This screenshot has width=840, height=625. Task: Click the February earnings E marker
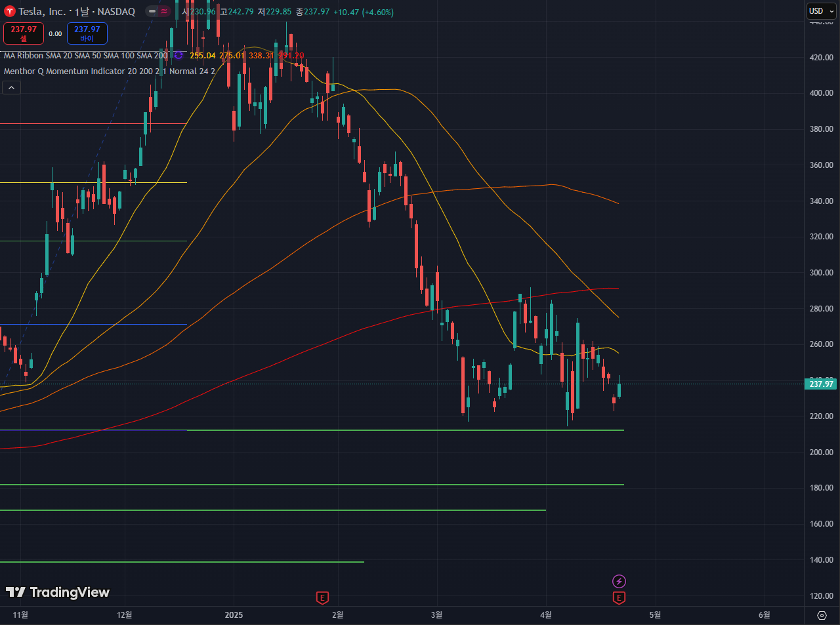click(x=322, y=597)
